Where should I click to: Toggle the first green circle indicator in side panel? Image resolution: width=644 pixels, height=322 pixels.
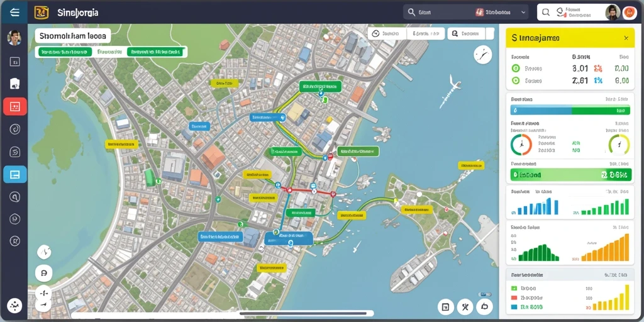click(x=516, y=69)
